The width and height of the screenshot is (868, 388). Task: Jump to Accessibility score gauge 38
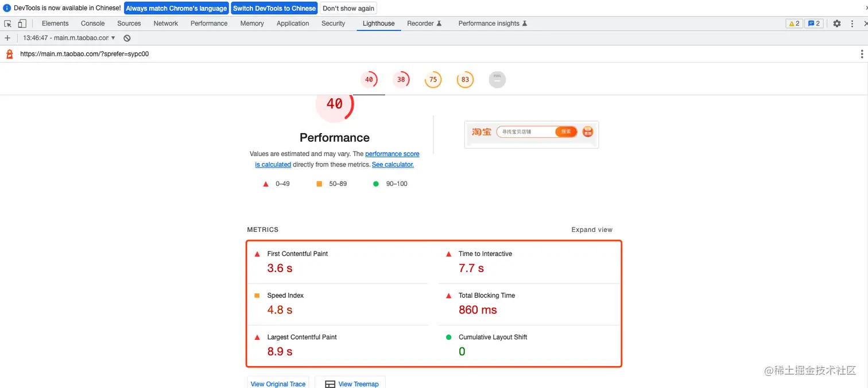point(401,80)
